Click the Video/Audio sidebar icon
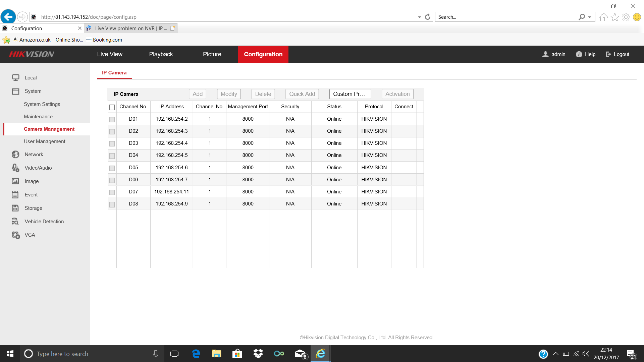The width and height of the screenshot is (644, 362). [15, 168]
